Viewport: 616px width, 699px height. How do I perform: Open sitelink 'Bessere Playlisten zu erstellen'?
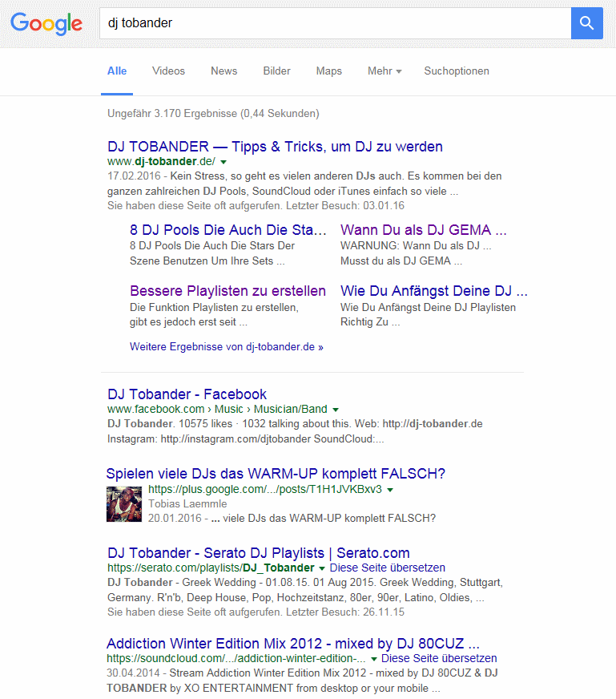click(227, 291)
